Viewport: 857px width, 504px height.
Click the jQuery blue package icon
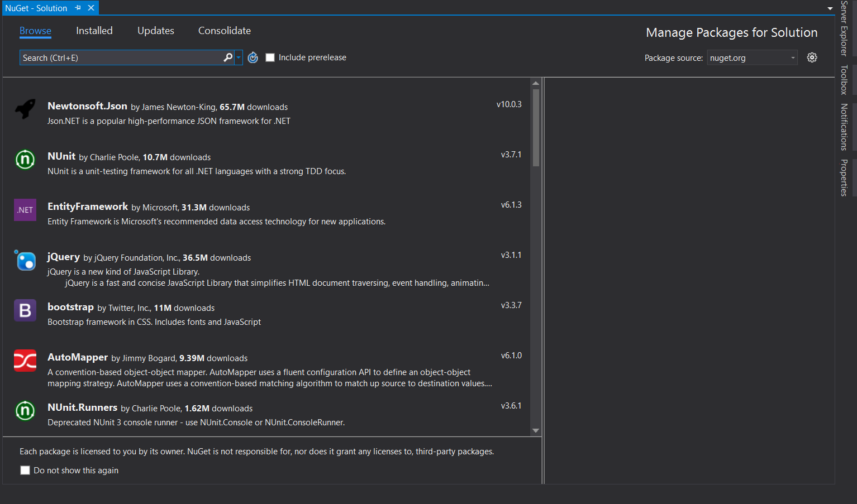coord(25,260)
